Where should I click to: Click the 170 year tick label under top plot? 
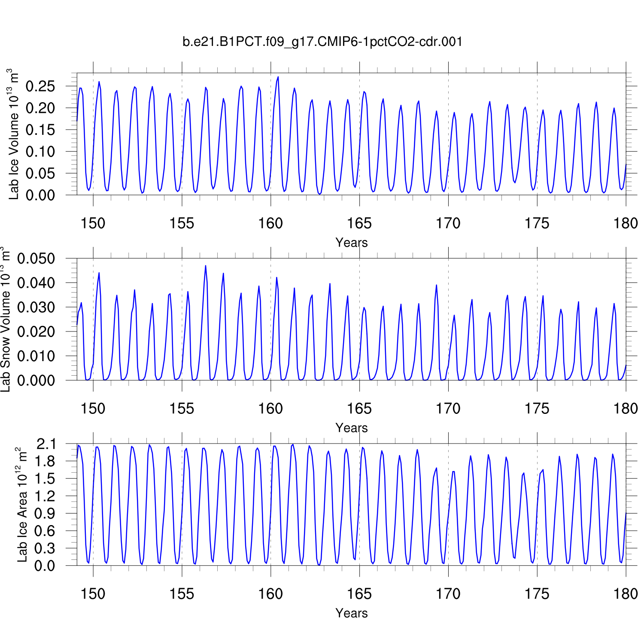(x=448, y=223)
